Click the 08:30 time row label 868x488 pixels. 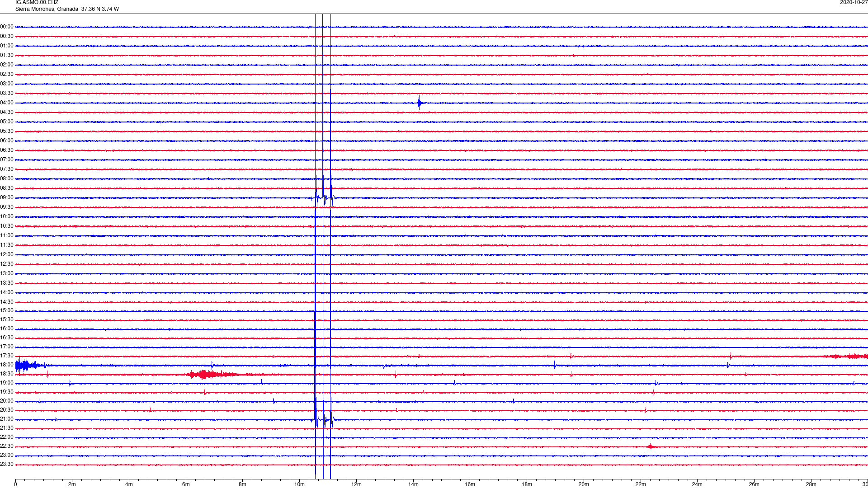click(x=7, y=188)
